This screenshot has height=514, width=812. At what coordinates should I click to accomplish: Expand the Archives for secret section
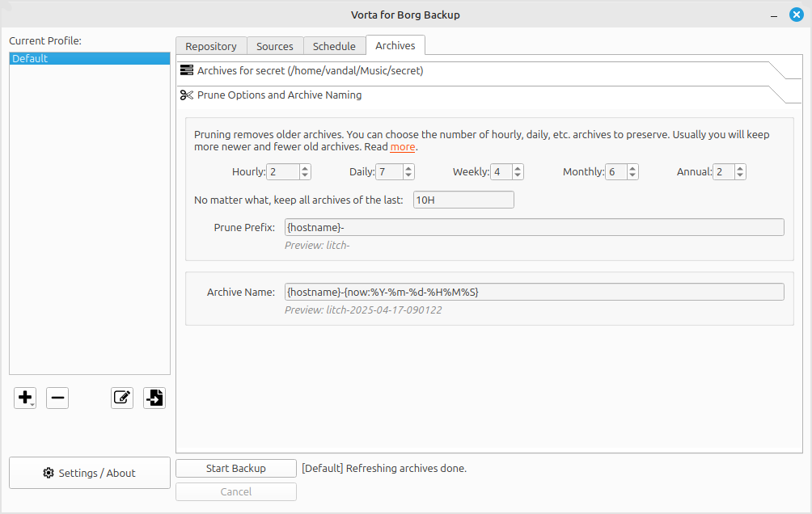coord(310,71)
